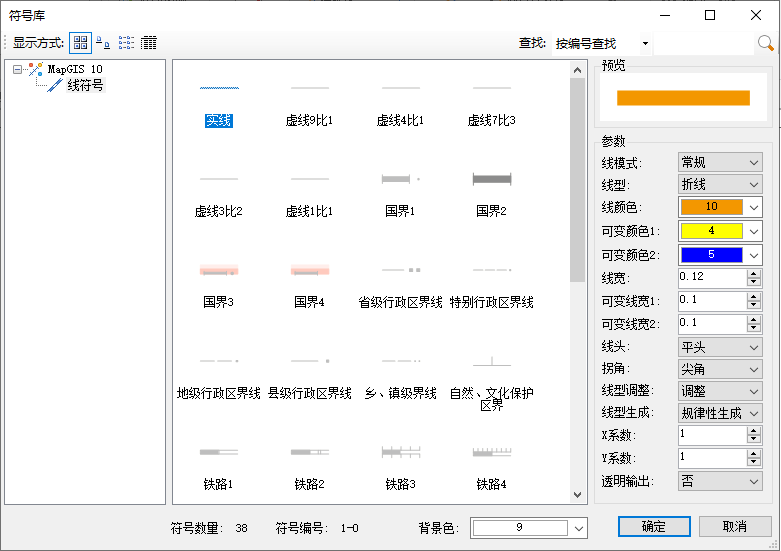781x551 pixels.
Task: Switch to small icon display mode
Action: pos(103,43)
